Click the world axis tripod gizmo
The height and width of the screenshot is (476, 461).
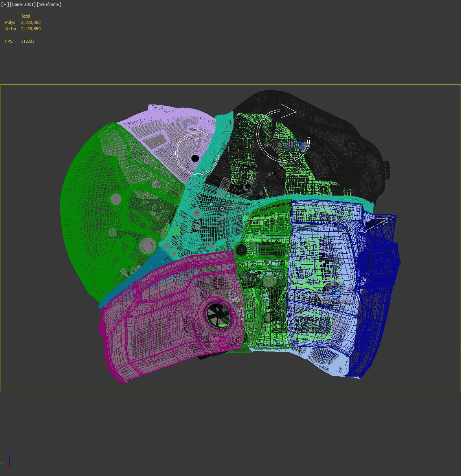click(x=6, y=460)
